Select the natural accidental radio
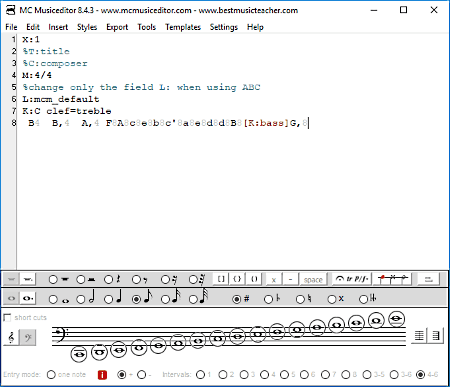The image size is (450, 387). coord(300,299)
